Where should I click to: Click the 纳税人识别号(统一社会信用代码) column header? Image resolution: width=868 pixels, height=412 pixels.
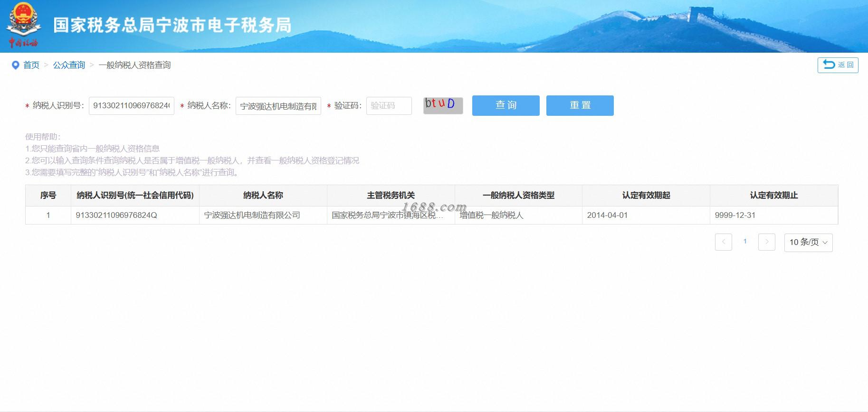[135, 196]
